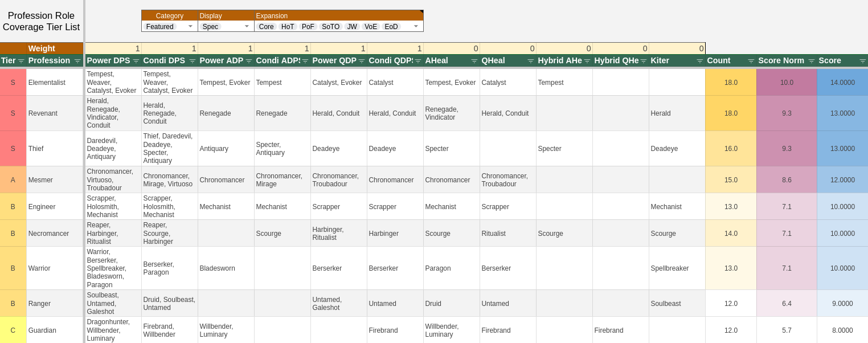Open filter icon on Tier column header
Screen dimensions: 868x343
(x=21, y=61)
